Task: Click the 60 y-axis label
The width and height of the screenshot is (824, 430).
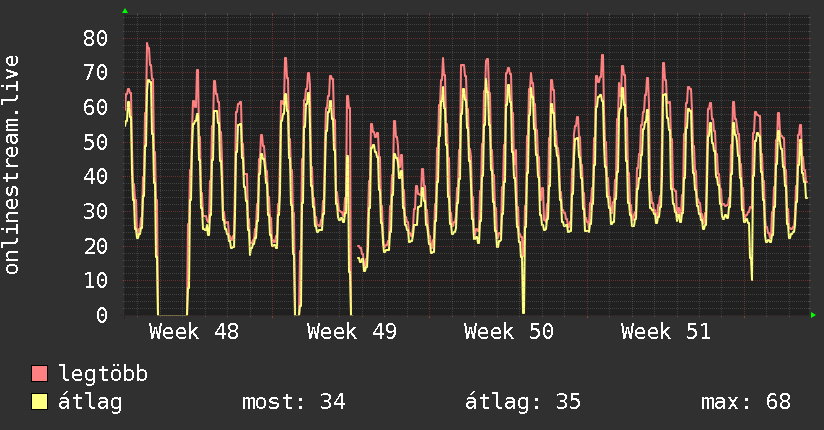Action: click(x=95, y=107)
